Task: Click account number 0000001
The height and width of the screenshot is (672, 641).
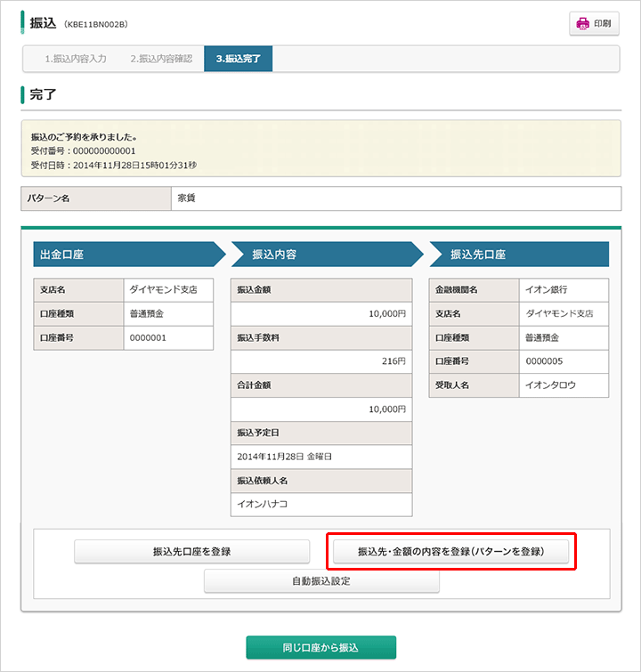Action: [148, 337]
